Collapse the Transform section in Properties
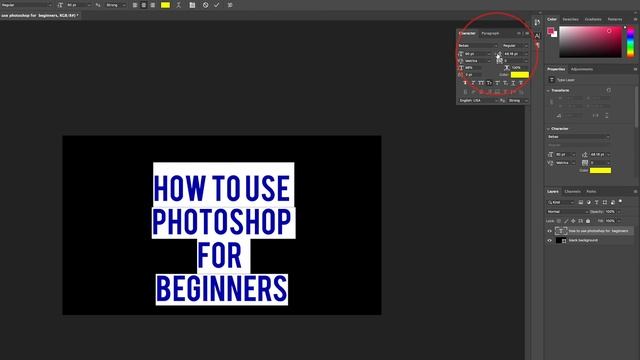The height and width of the screenshot is (360, 640). (548, 90)
